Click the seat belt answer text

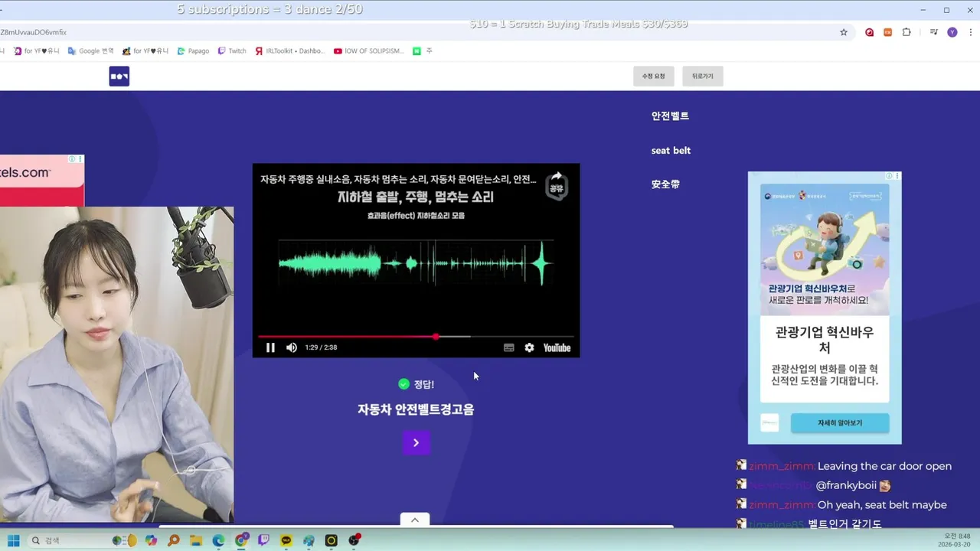point(671,150)
